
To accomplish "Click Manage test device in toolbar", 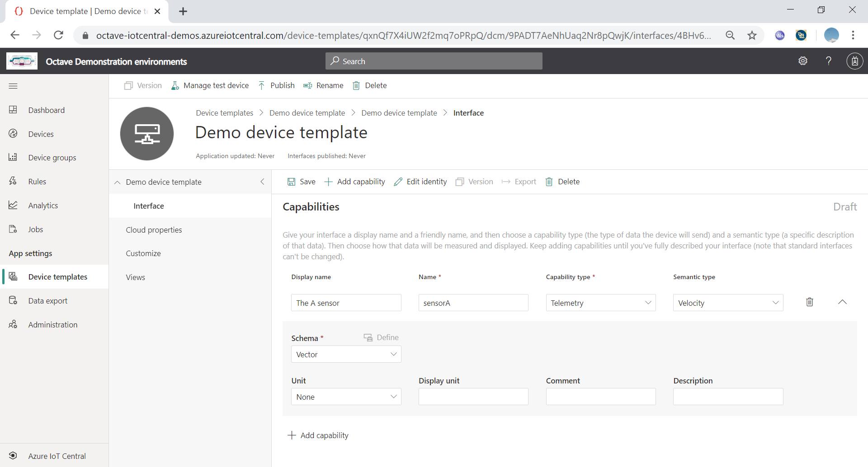I will tap(210, 85).
